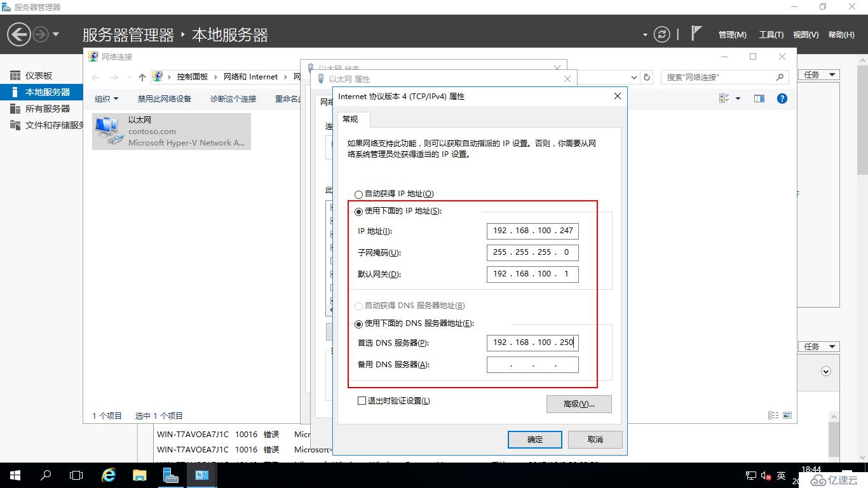The height and width of the screenshot is (488, 868).
Task: Open the 工具(T) menu
Action: click(771, 35)
